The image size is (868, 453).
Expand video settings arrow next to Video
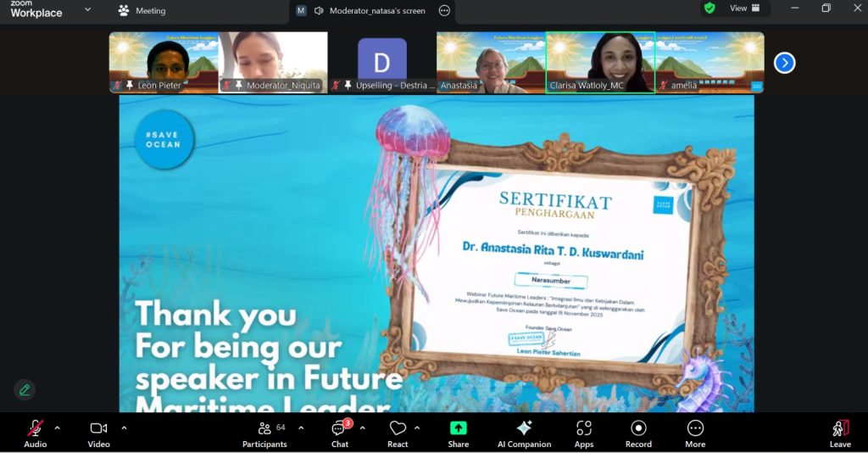(124, 428)
